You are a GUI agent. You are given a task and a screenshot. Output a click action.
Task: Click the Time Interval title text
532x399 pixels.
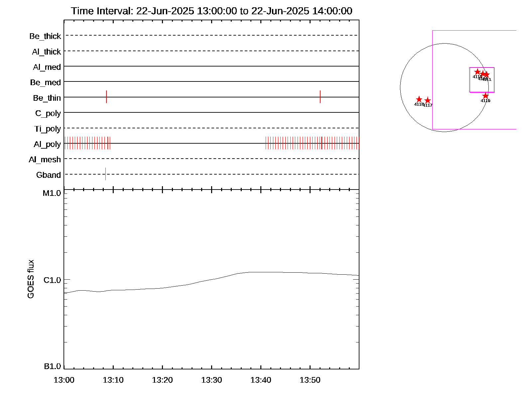[x=211, y=11]
